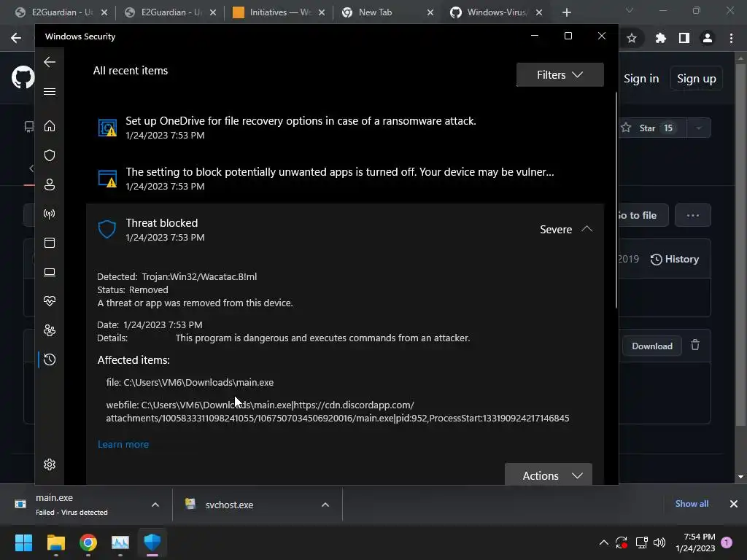Open the potentially unwanted apps warning
This screenshot has height=560, width=747.
click(345, 179)
